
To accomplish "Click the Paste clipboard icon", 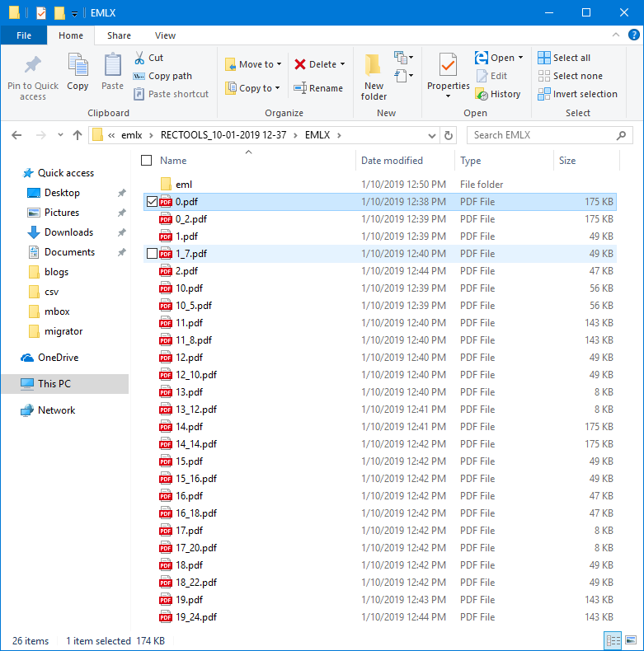I will (113, 65).
